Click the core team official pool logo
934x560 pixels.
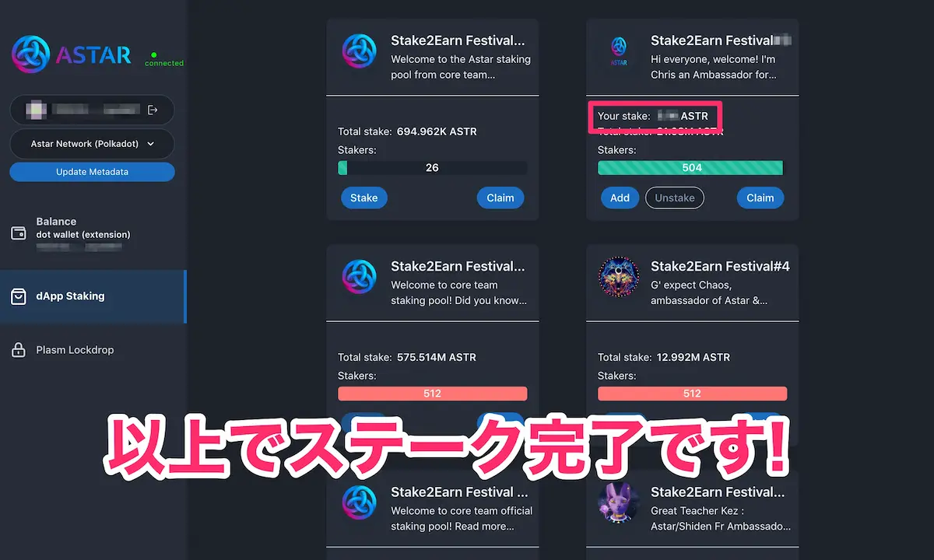(x=360, y=502)
